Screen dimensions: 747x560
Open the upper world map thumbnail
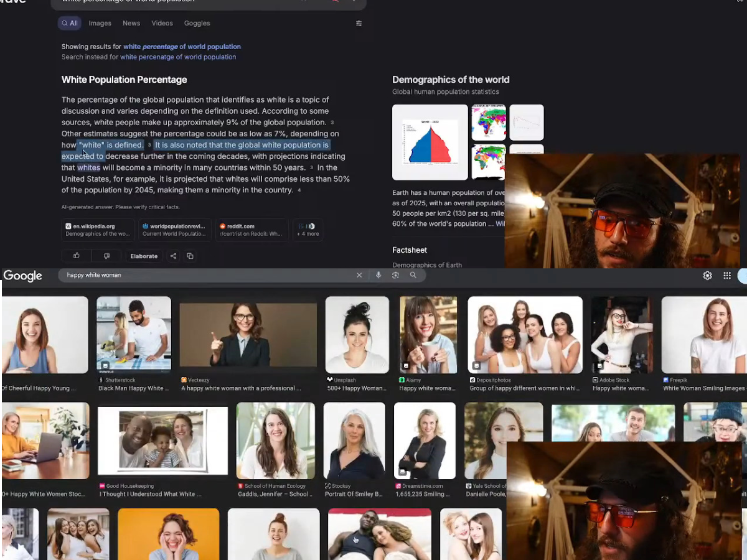489,123
